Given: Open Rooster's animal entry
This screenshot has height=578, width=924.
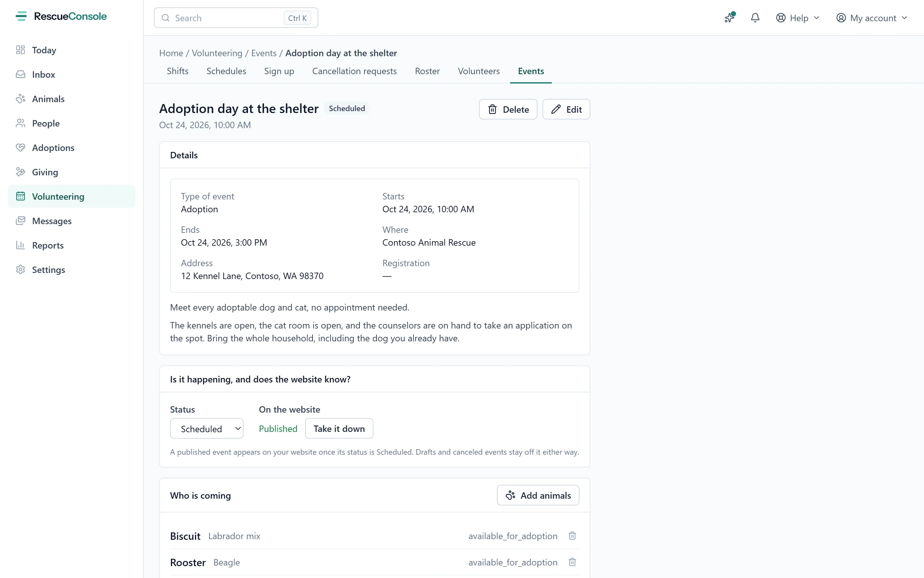Looking at the screenshot, I should tap(188, 562).
